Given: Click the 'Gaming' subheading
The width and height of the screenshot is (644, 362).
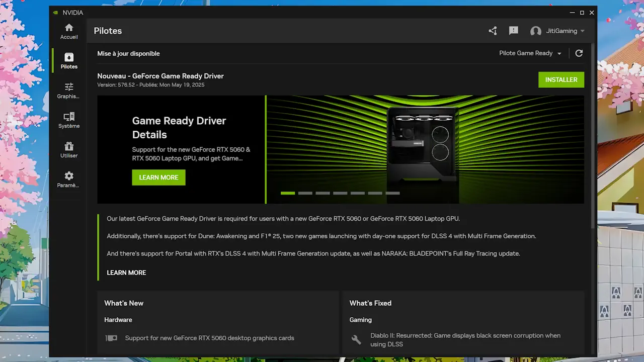Looking at the screenshot, I should click(361, 320).
